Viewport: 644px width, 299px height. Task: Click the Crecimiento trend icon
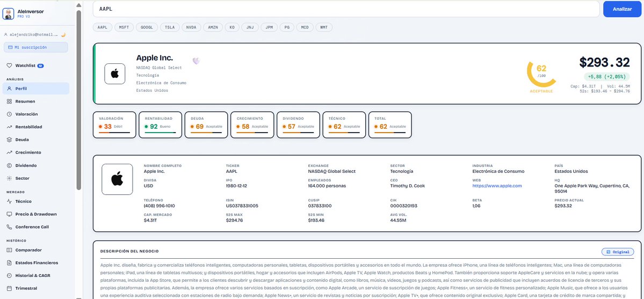(10, 152)
